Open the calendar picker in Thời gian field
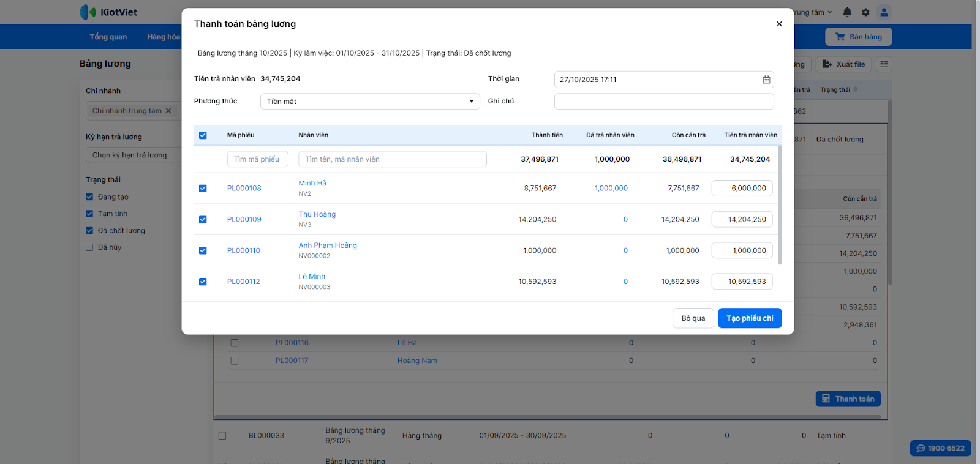 coord(766,80)
